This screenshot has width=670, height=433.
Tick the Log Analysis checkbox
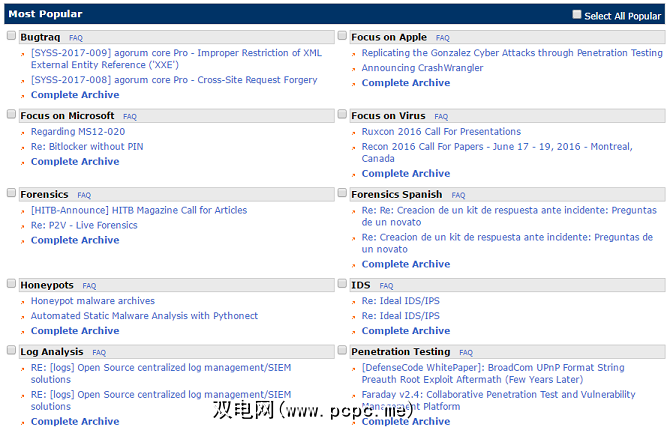(x=12, y=350)
